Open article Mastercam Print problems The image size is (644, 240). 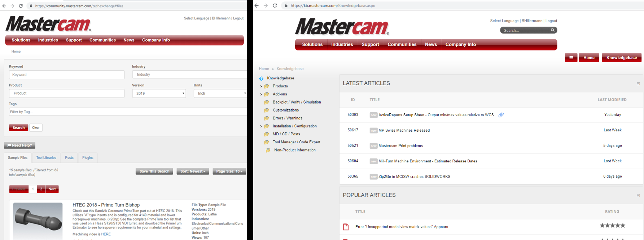(401, 146)
